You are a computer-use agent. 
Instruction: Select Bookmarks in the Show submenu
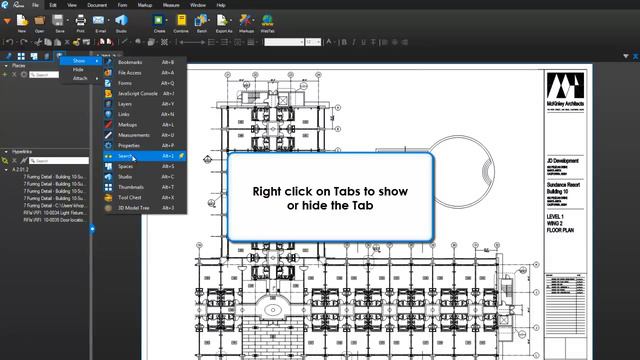pyautogui.click(x=145, y=62)
